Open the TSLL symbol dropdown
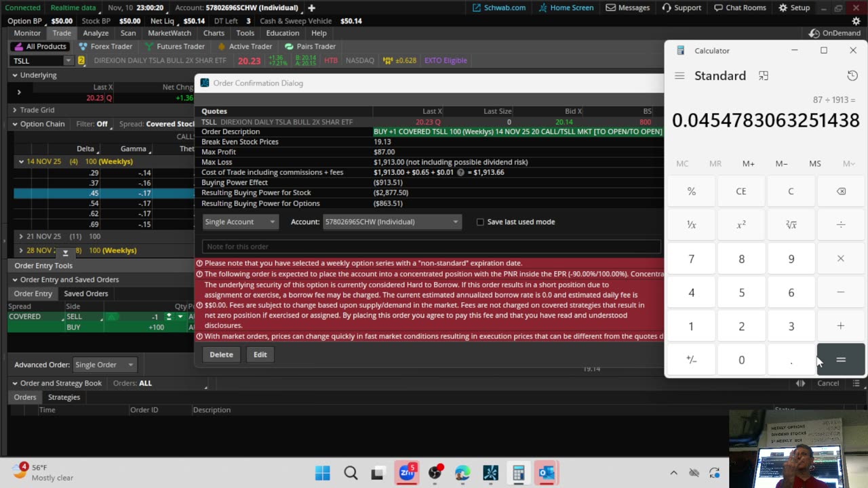Viewport: 868px width, 488px height. tap(68, 60)
